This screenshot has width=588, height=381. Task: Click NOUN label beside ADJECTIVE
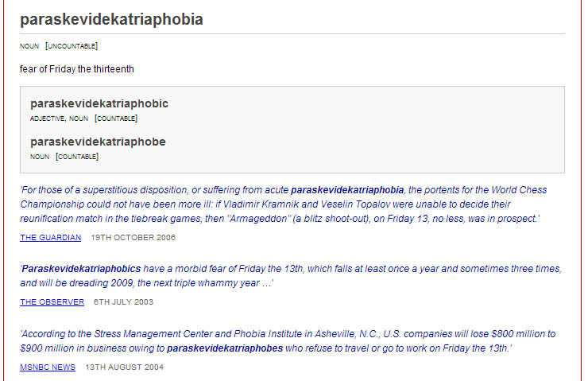79,119
